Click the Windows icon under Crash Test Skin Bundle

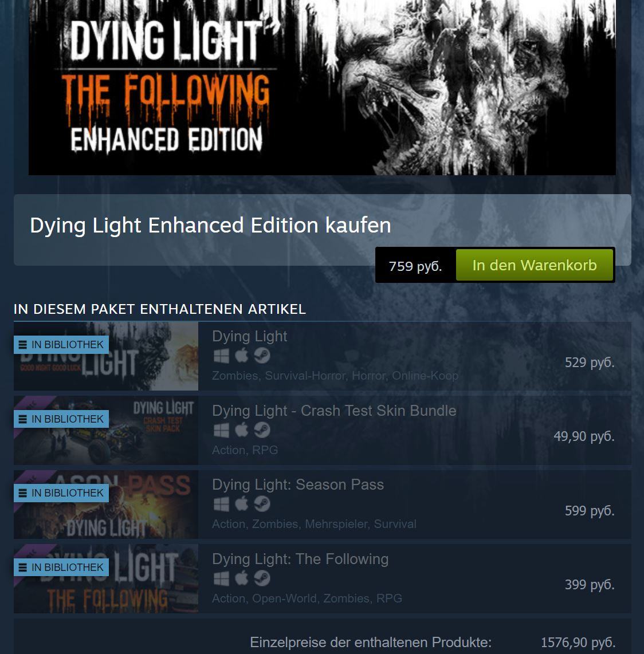click(221, 430)
